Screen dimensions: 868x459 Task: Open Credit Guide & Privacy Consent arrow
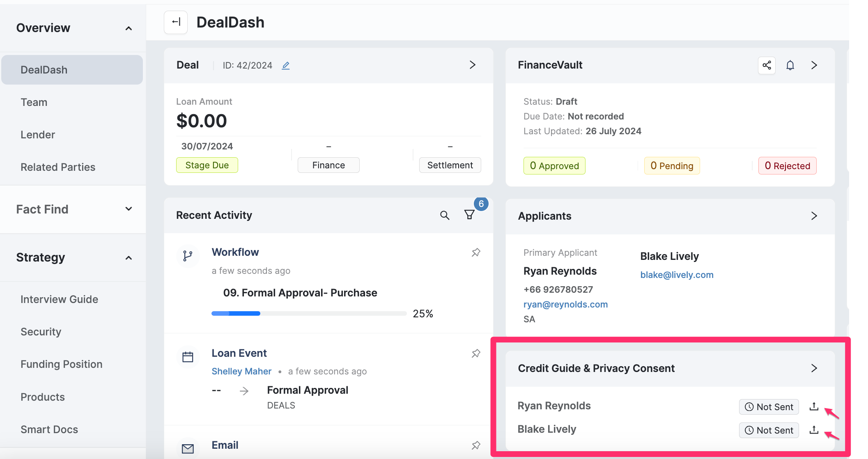click(814, 368)
